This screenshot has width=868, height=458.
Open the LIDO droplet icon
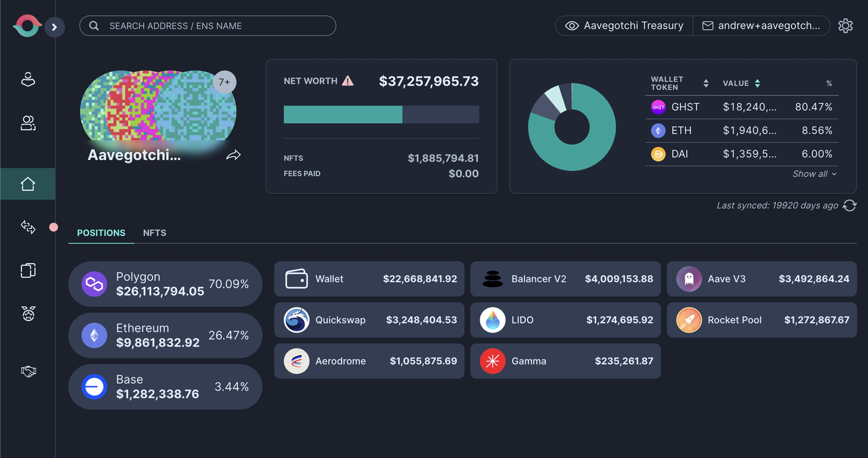point(493,320)
